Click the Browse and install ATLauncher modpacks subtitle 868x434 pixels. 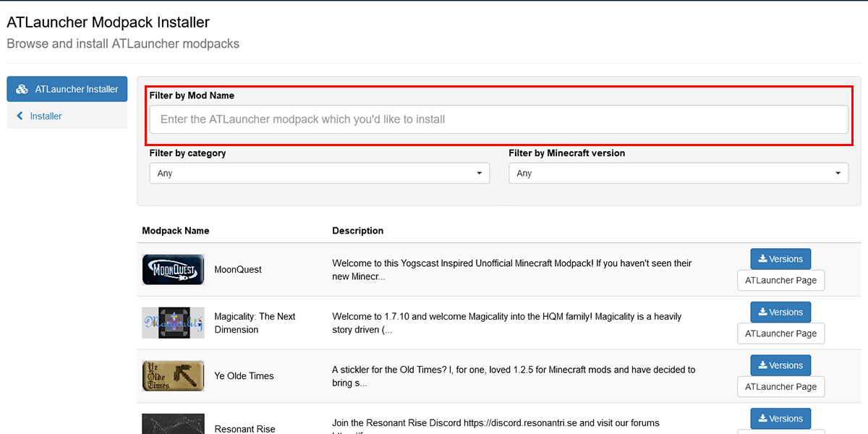pos(123,43)
